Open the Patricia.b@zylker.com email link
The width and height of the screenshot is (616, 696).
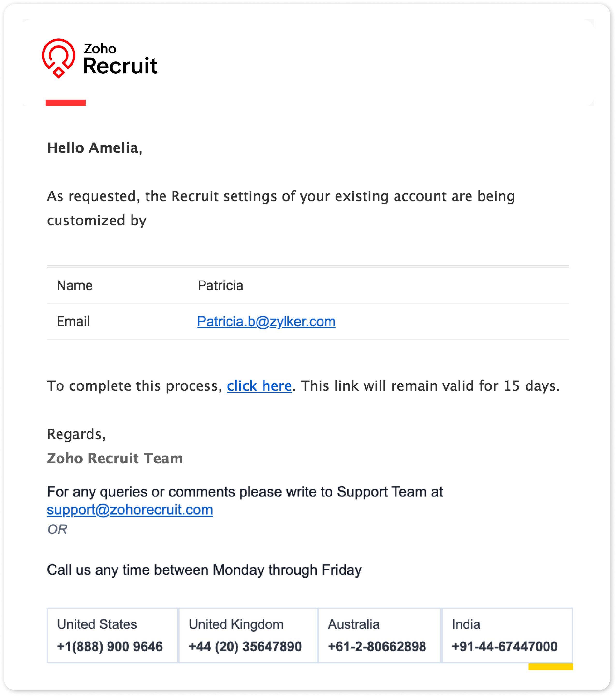(266, 321)
